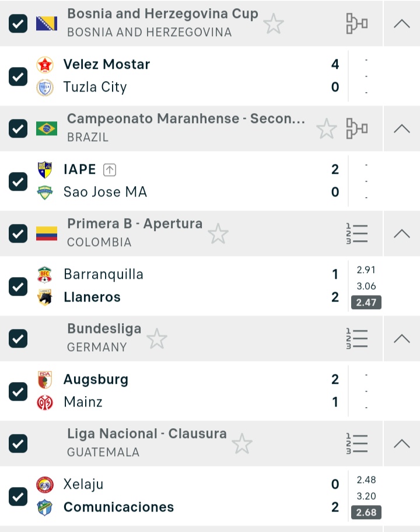Uncheck the Bundesliga league checkbox
The image size is (420, 532).
pos(18,338)
